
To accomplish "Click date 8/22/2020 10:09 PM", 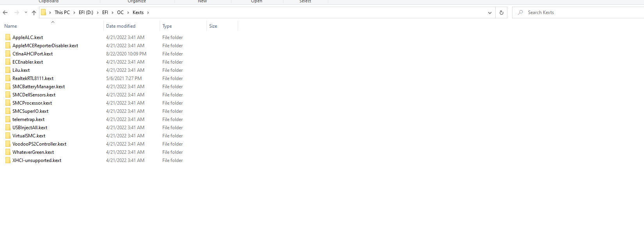I will click(x=126, y=54).
